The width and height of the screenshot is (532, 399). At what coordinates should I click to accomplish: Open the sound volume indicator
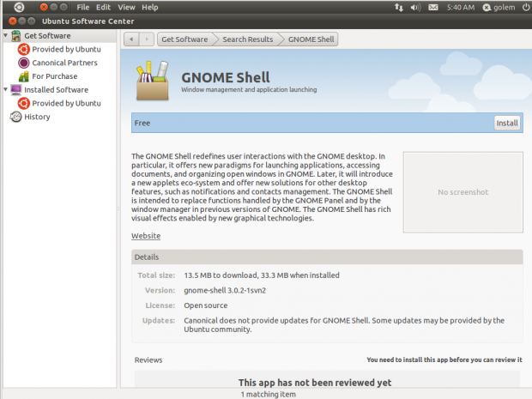click(x=415, y=7)
